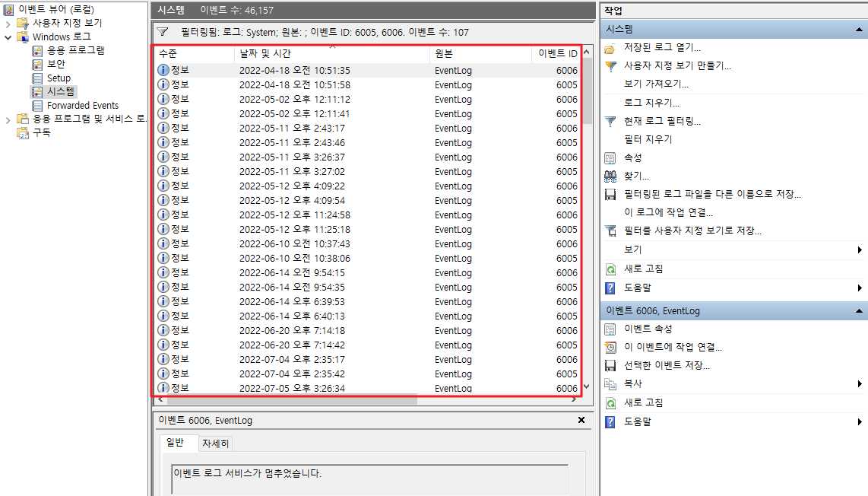Select the Forwarded Events log
This screenshot has height=496, width=868.
point(83,106)
